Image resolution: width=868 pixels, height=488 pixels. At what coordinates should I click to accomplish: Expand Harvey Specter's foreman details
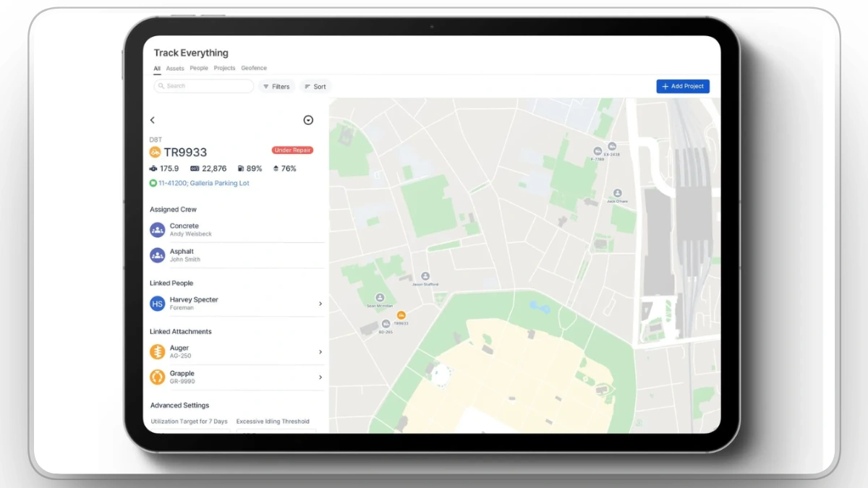(320, 304)
